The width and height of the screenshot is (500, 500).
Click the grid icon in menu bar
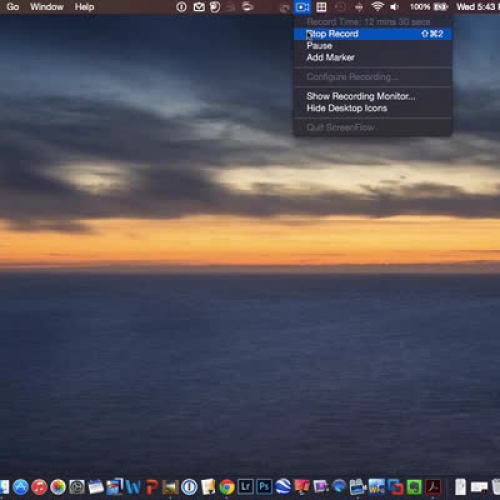tap(321, 7)
